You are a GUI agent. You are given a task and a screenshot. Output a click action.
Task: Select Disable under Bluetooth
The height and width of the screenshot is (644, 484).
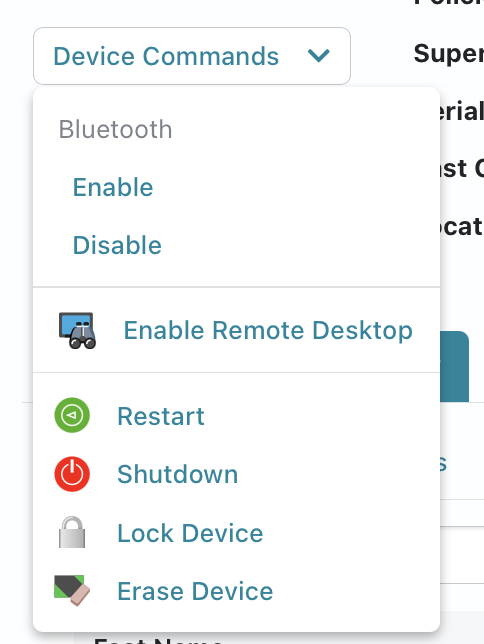point(117,245)
